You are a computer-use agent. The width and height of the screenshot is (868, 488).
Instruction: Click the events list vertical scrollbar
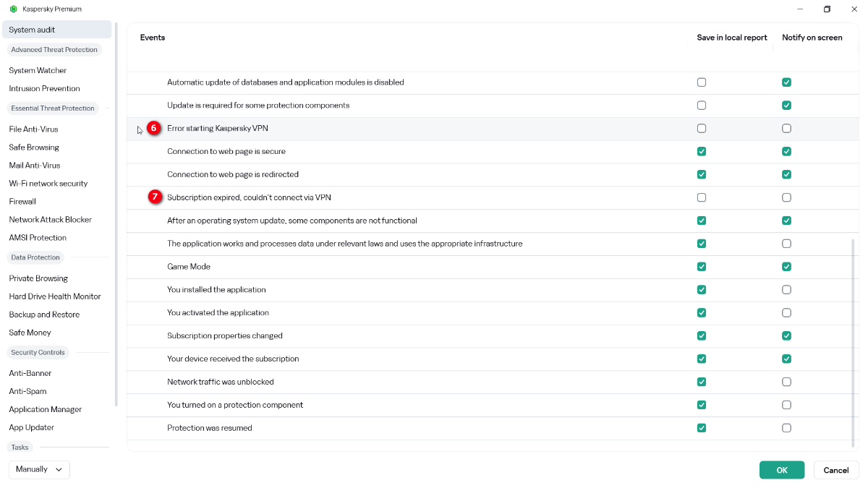[854, 340]
